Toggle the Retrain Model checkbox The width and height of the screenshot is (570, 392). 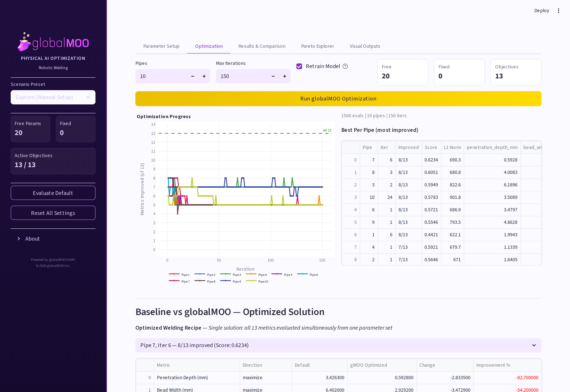pos(299,66)
